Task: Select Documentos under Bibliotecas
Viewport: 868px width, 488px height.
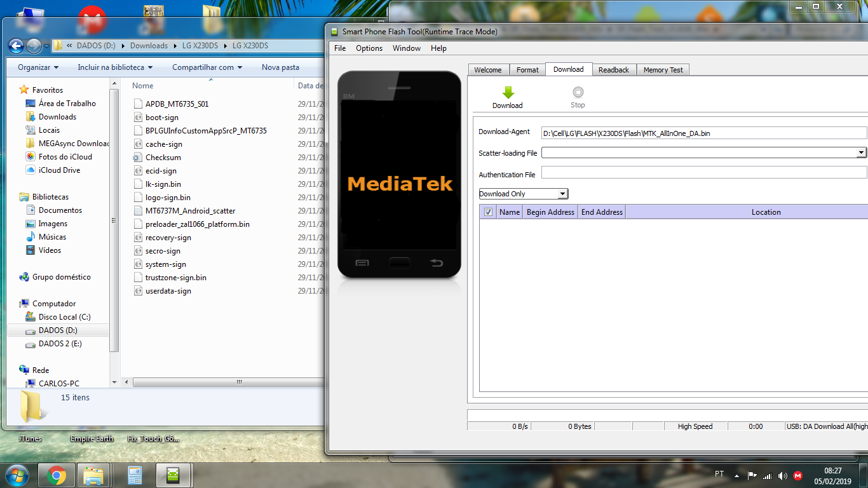Action: pyautogui.click(x=60, y=210)
